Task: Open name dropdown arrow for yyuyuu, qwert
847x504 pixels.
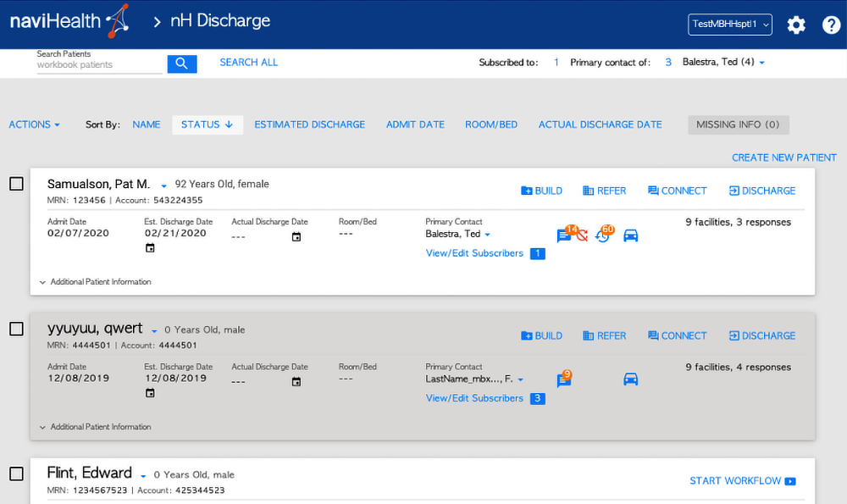Action: tap(154, 331)
